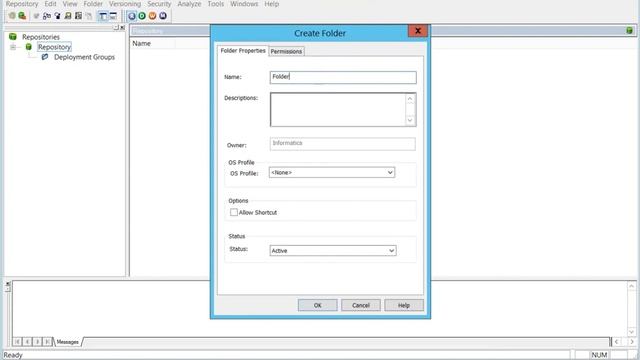Launch Workflow Manager with the orange W icon

152,16
